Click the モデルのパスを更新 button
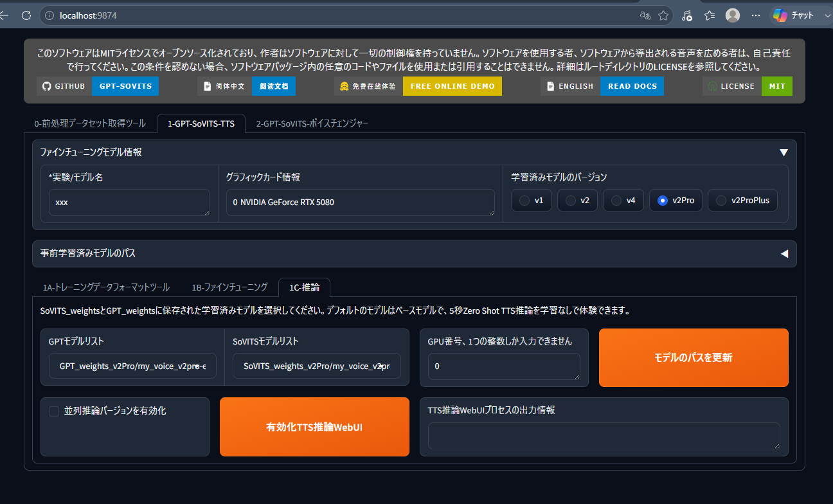The width and height of the screenshot is (833, 504). 694,358
